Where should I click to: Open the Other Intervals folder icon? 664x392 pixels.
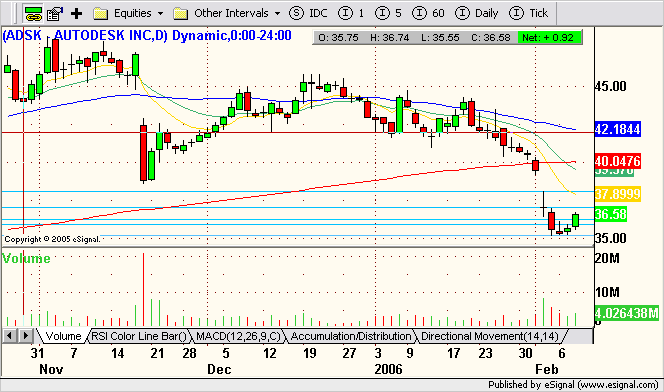[x=180, y=14]
